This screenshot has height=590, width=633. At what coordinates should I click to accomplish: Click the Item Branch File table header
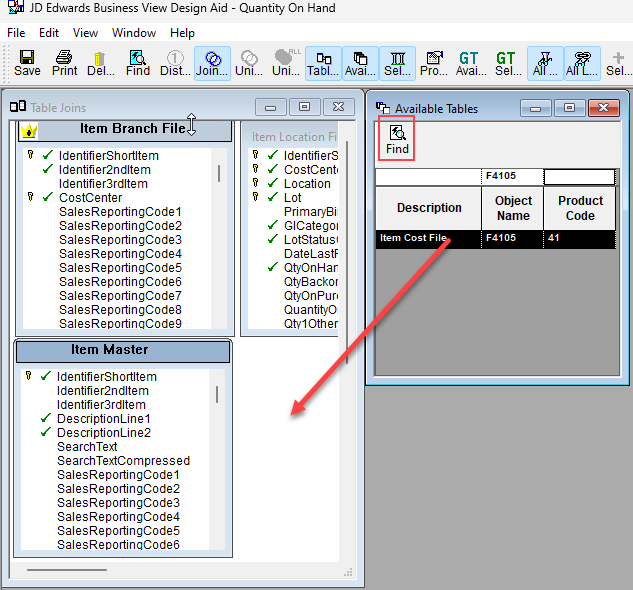[x=125, y=130]
